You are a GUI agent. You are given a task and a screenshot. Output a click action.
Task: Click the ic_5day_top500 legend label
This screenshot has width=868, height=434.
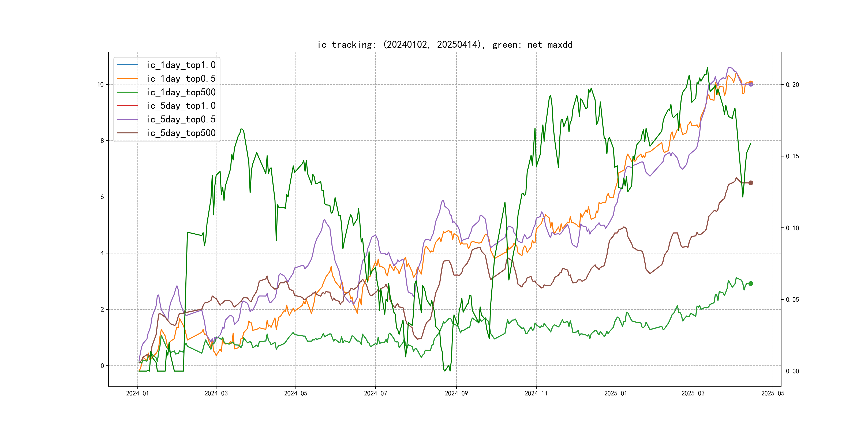(x=181, y=133)
